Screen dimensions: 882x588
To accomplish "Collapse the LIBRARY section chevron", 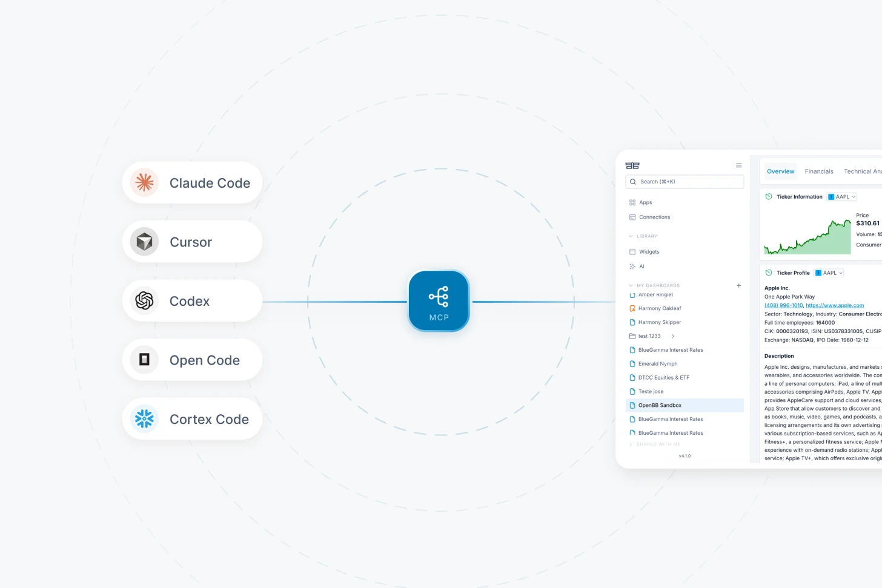I will 631,236.
